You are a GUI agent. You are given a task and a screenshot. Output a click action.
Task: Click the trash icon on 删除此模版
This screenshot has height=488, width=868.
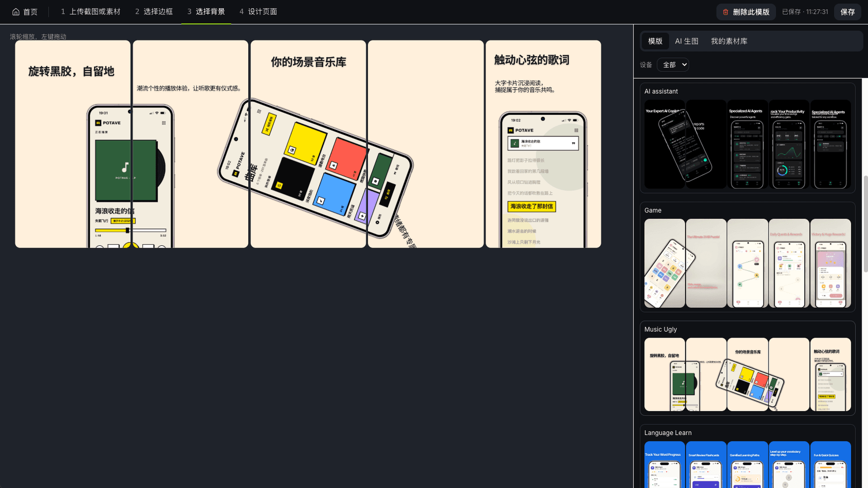pyautogui.click(x=726, y=12)
